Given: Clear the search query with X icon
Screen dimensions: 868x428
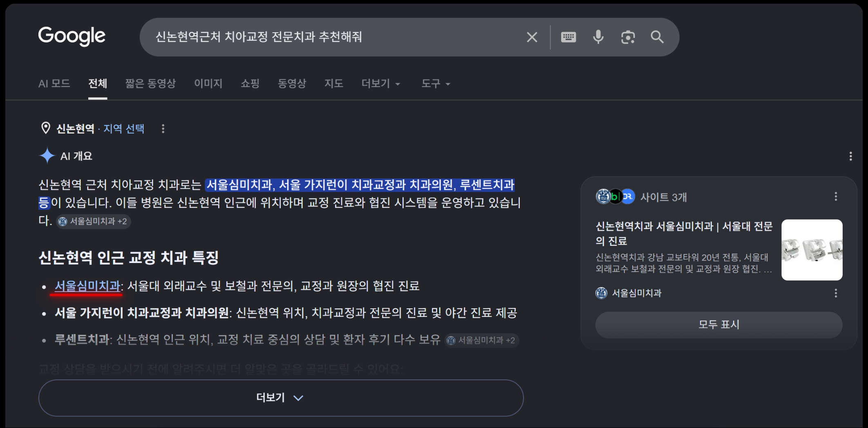Looking at the screenshot, I should (532, 37).
